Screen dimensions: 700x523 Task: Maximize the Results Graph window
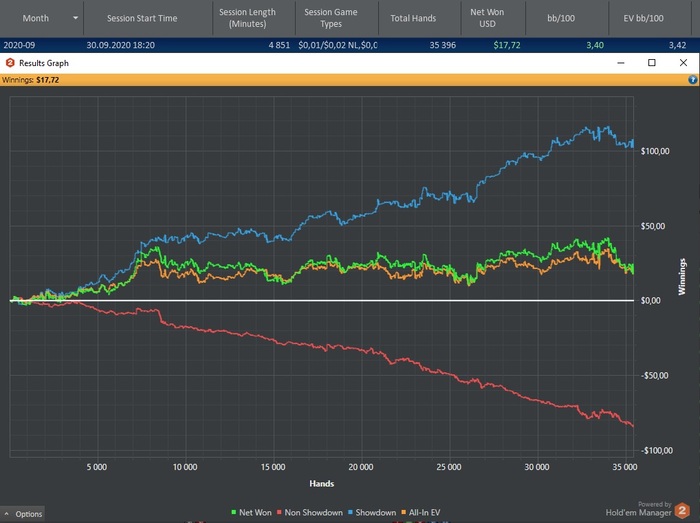[652, 63]
